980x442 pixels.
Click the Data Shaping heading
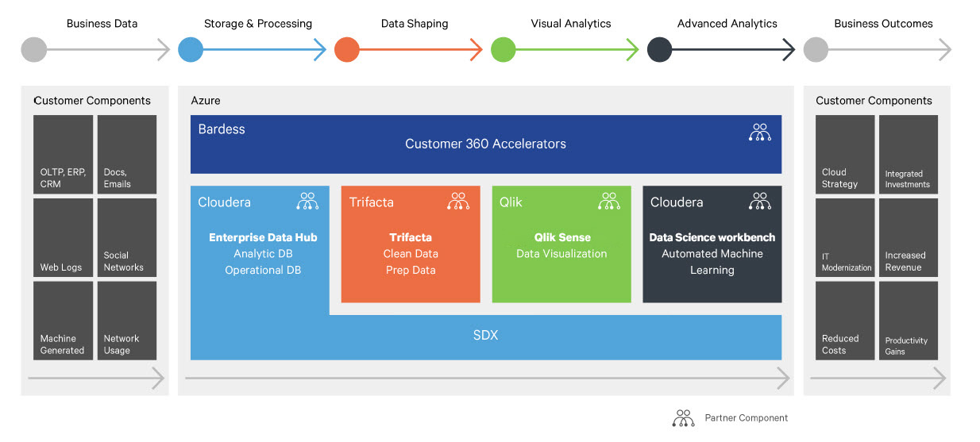tap(415, 24)
